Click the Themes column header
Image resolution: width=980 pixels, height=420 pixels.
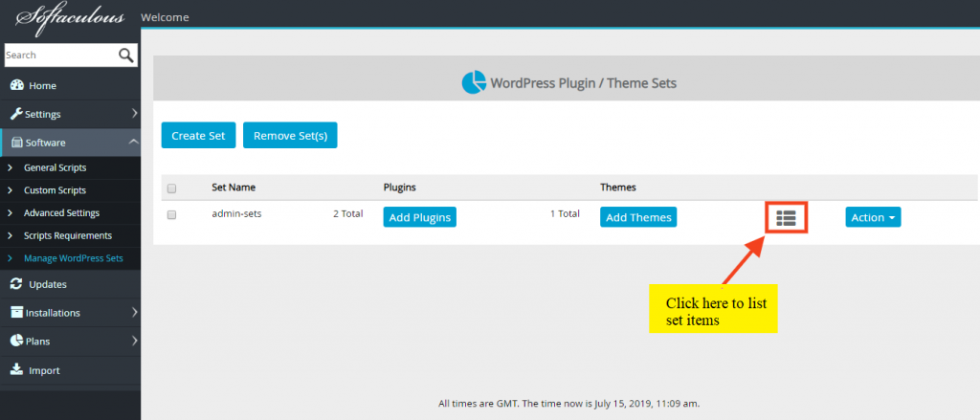[618, 188]
